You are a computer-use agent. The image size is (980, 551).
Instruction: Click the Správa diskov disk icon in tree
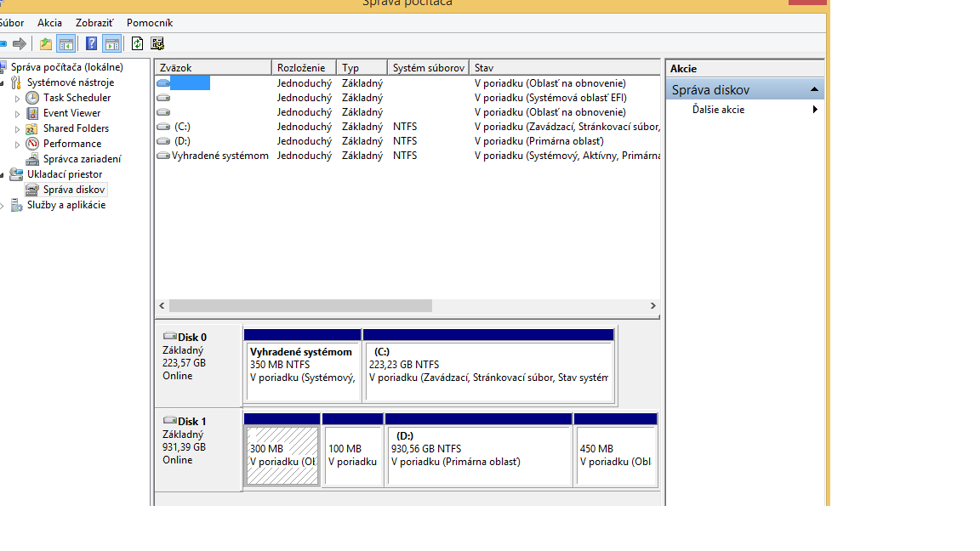point(32,190)
